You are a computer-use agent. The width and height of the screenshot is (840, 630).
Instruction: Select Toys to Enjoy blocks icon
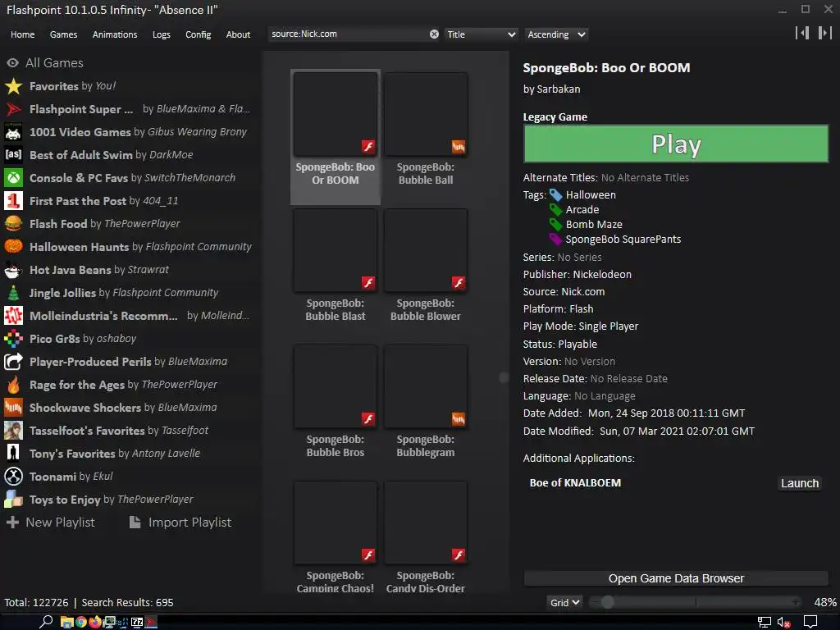click(x=13, y=500)
